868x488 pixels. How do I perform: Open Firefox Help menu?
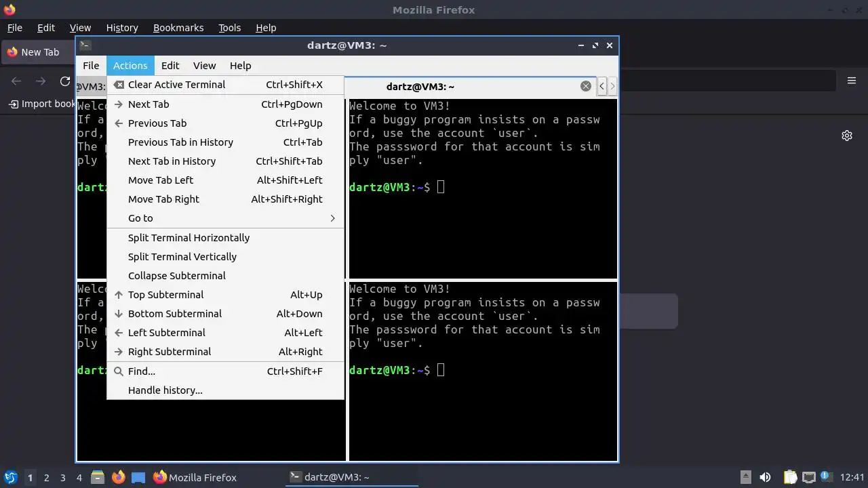coord(266,28)
